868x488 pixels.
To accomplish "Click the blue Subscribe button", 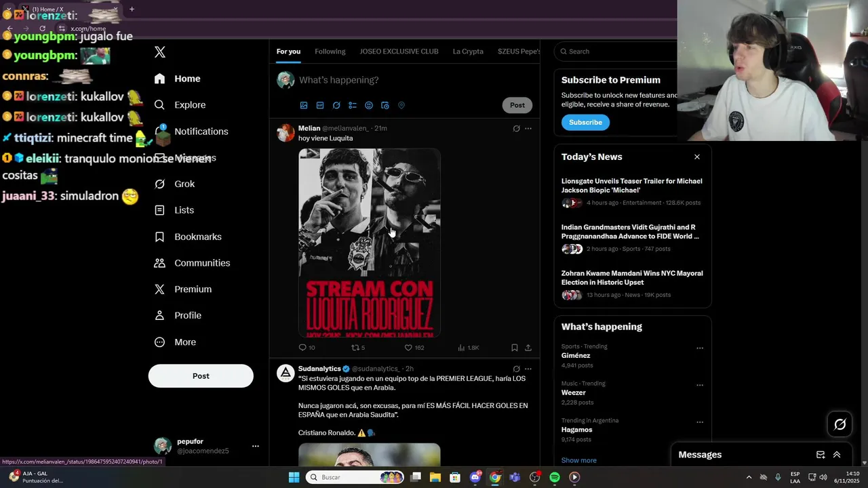I will point(585,123).
